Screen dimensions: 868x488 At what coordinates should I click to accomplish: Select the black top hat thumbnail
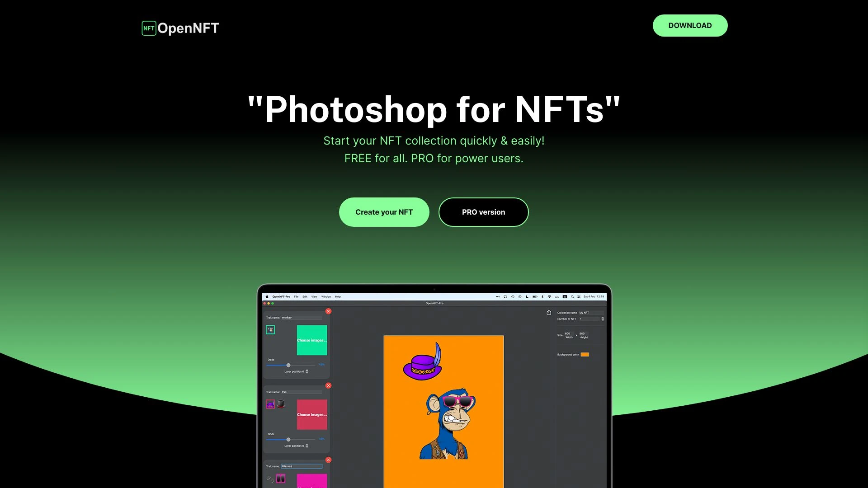281,404
